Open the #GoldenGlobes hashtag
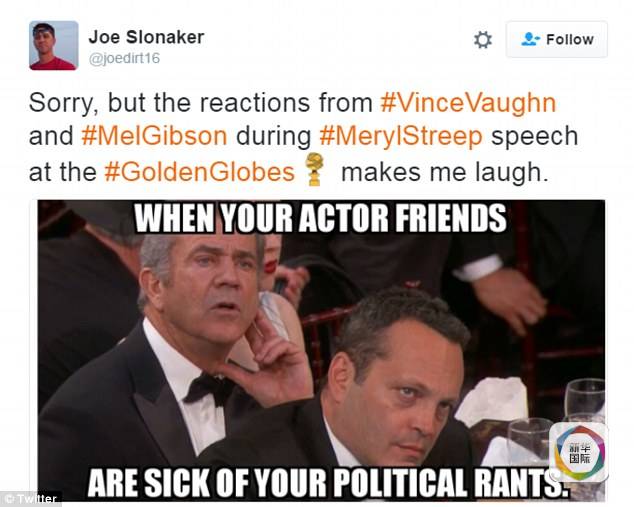The image size is (634, 507). point(199,172)
